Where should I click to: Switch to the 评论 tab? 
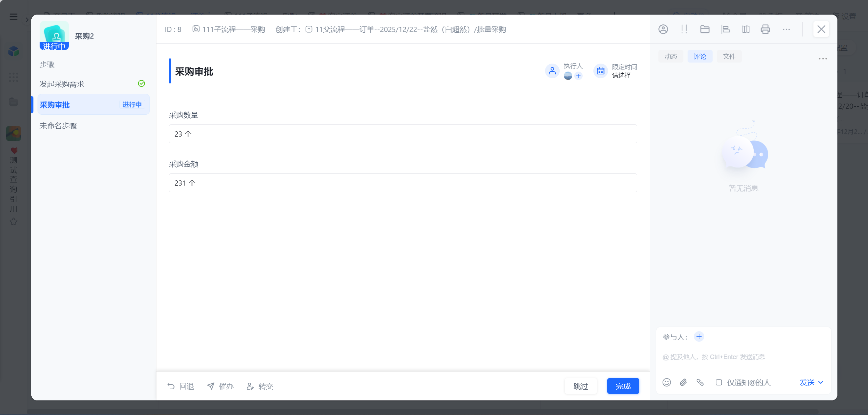(x=700, y=56)
